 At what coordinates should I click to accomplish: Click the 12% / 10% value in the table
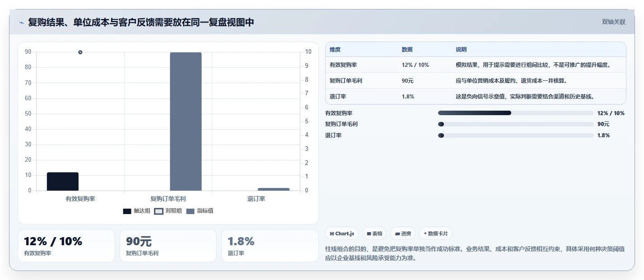[x=415, y=65]
